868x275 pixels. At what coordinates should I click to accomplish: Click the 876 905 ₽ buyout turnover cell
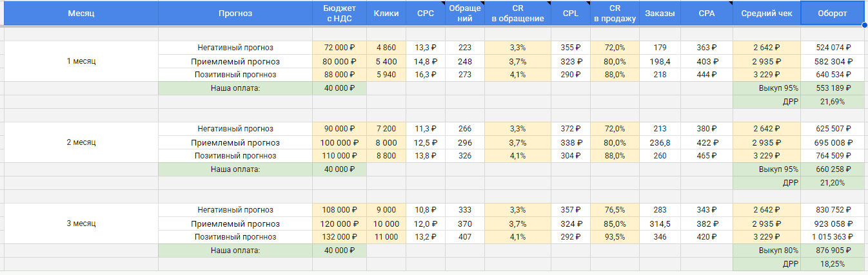832,251
